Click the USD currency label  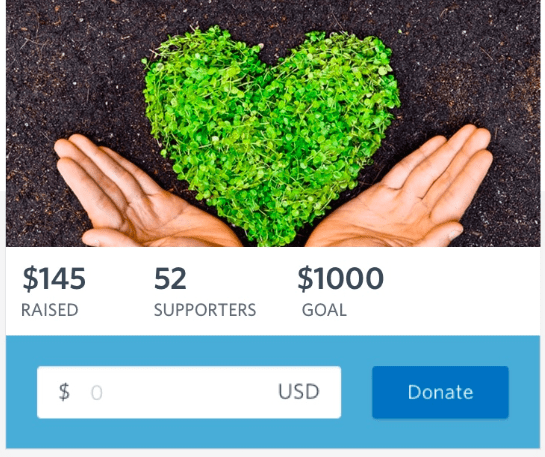(299, 392)
